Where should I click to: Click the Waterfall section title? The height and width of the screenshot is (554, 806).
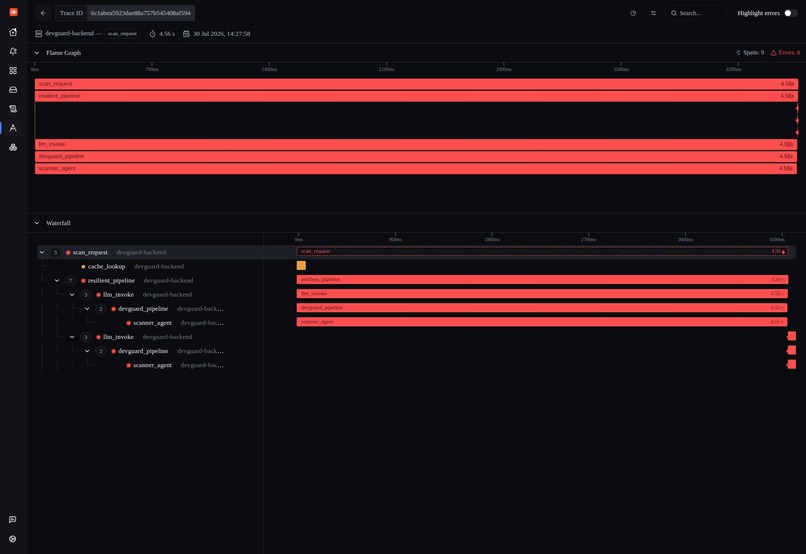click(x=58, y=223)
